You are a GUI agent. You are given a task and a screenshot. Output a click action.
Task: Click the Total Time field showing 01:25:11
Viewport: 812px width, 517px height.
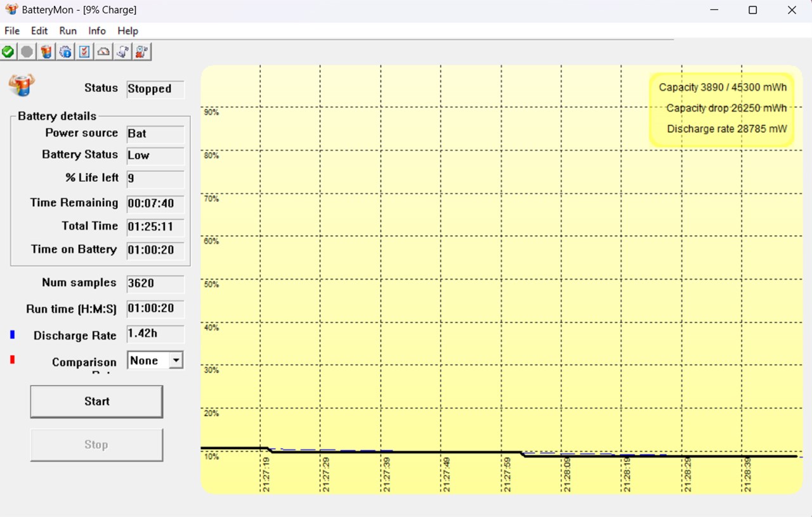[155, 227]
